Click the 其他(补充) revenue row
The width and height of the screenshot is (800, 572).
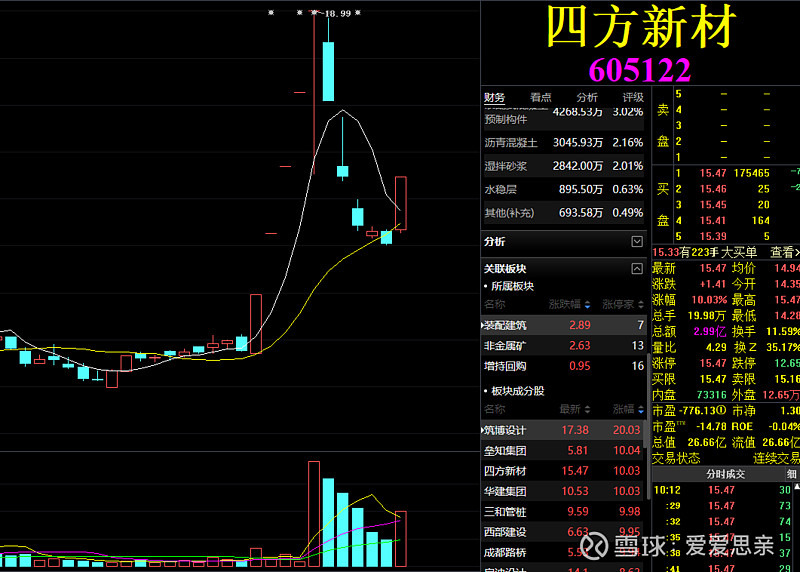pos(563,213)
